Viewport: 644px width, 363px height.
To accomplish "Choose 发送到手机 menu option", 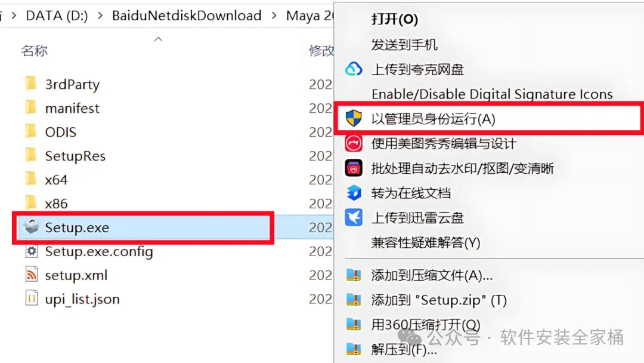I will point(404,44).
